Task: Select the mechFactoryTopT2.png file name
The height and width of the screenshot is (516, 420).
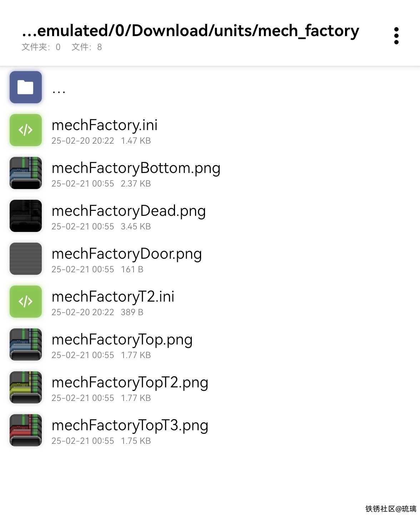Action: click(x=130, y=383)
